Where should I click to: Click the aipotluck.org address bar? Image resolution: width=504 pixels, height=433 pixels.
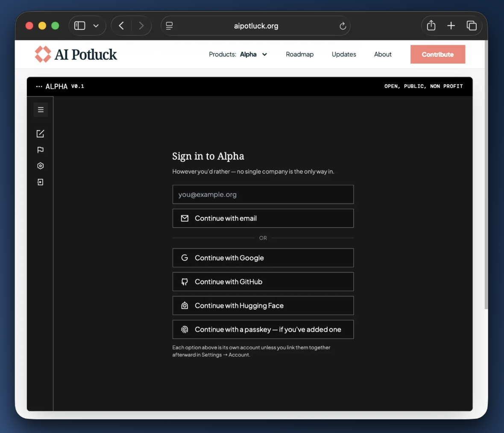click(x=255, y=26)
